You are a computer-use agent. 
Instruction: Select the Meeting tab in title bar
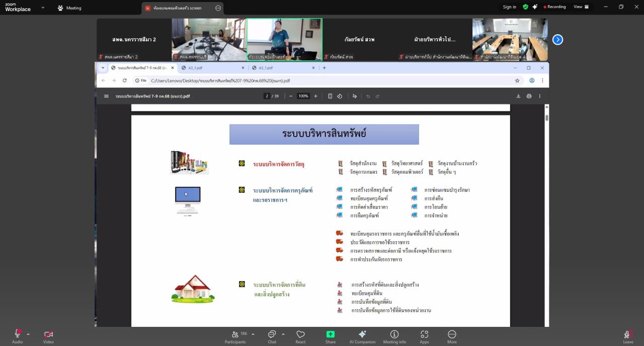pyautogui.click(x=69, y=8)
